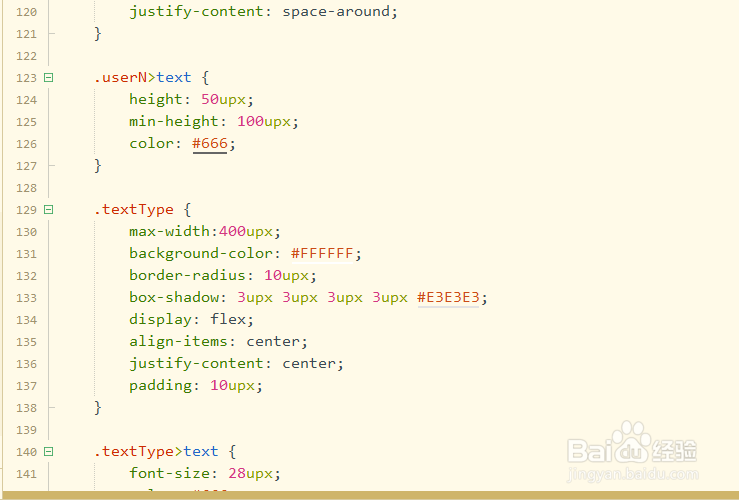Click line number 133 in gutter
This screenshot has height=500, width=739.
point(26,298)
